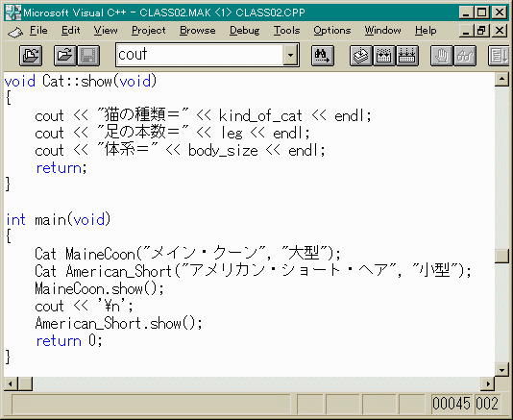This screenshot has width=513, height=420.
Task: Click the QuickWatch glasses icon
Action: [465, 56]
